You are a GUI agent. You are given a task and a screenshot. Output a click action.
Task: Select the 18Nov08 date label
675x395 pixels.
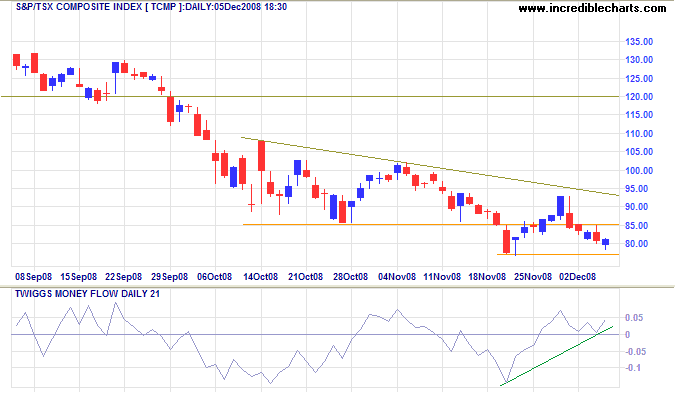(487, 277)
